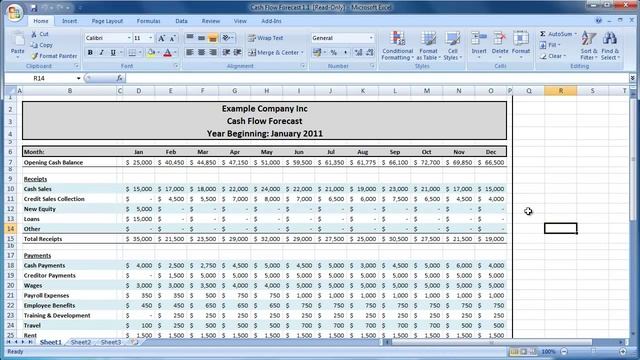Choose the font color button
This screenshot has height=360, width=640.
(x=167, y=53)
